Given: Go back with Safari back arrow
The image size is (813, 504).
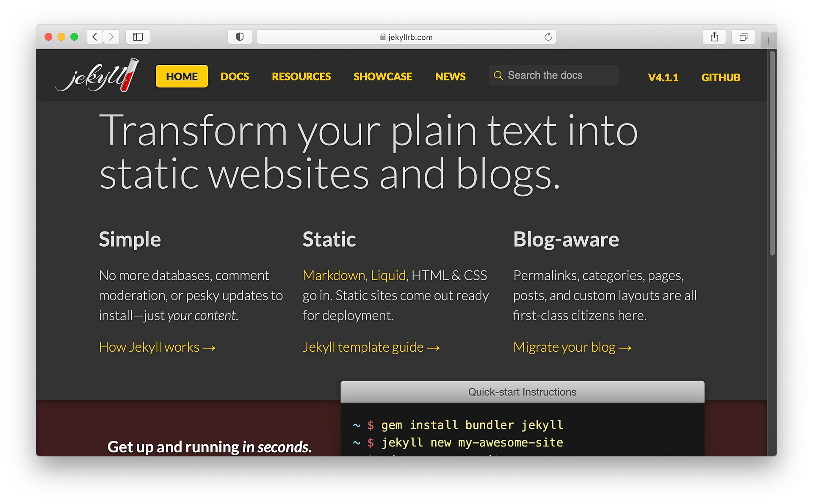Looking at the screenshot, I should [95, 37].
